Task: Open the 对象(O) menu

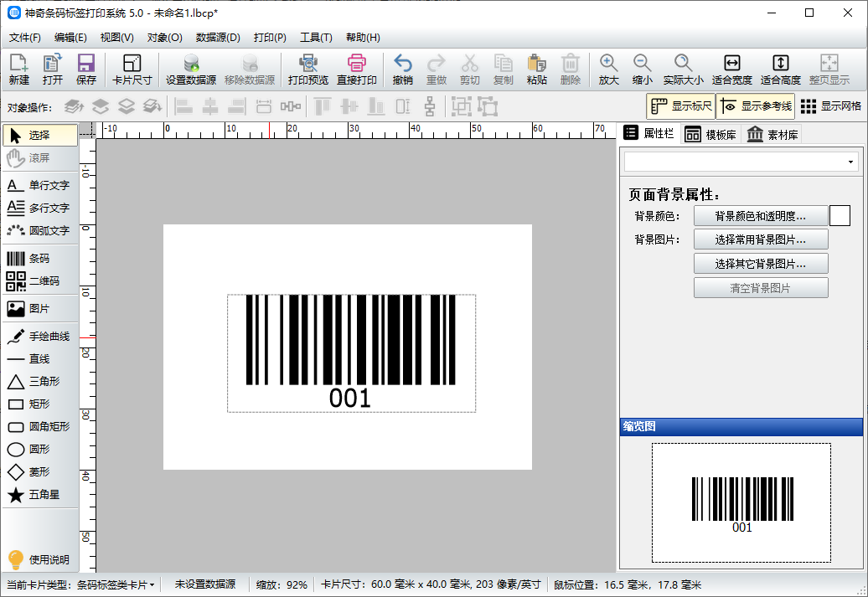Action: click(x=164, y=38)
